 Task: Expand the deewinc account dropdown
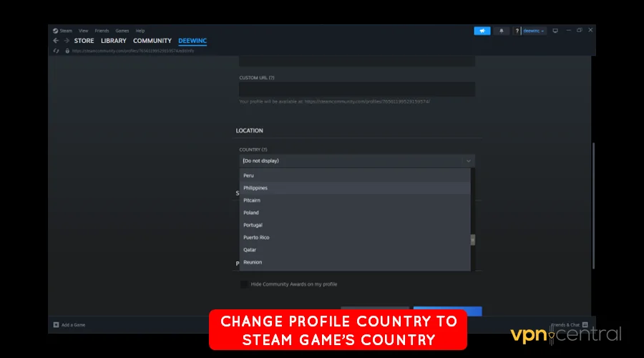click(533, 31)
